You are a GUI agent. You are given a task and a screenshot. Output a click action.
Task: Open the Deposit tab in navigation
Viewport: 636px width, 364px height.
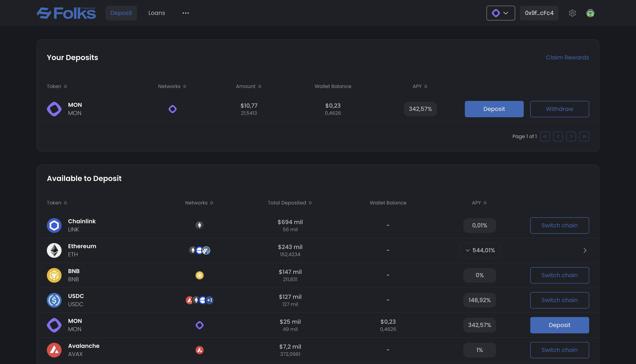[121, 13]
